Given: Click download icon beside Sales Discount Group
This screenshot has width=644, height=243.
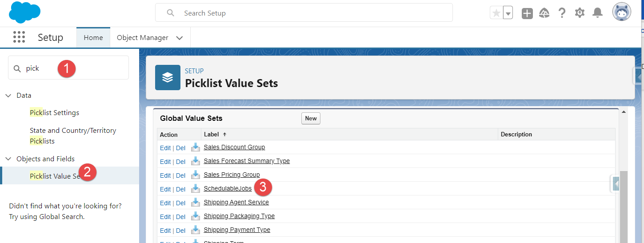Looking at the screenshot, I should (x=195, y=147).
